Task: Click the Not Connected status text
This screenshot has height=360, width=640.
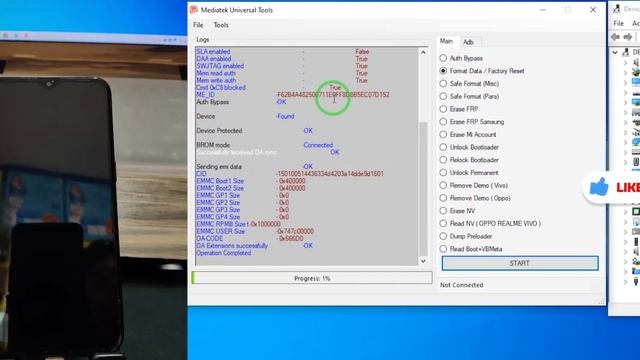Action: point(461,285)
